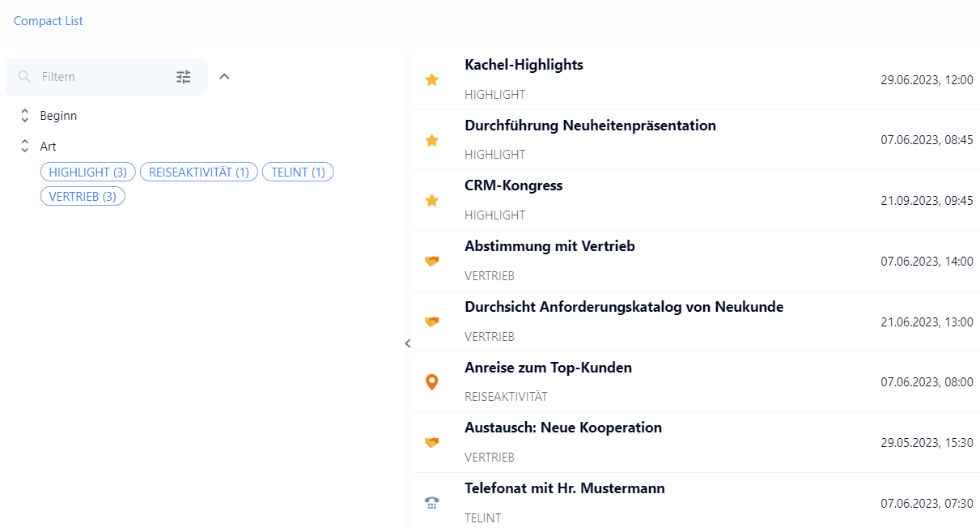Toggle the HIGHLIGHT (3) filter chip
This screenshot has height=528, width=980.
tap(88, 172)
